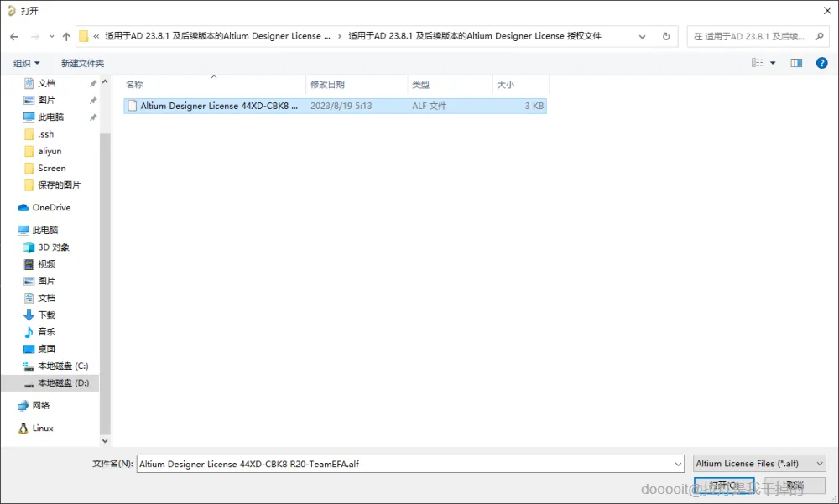Select 网络 in the navigation pane
Image resolution: width=839 pixels, height=504 pixels.
point(40,406)
